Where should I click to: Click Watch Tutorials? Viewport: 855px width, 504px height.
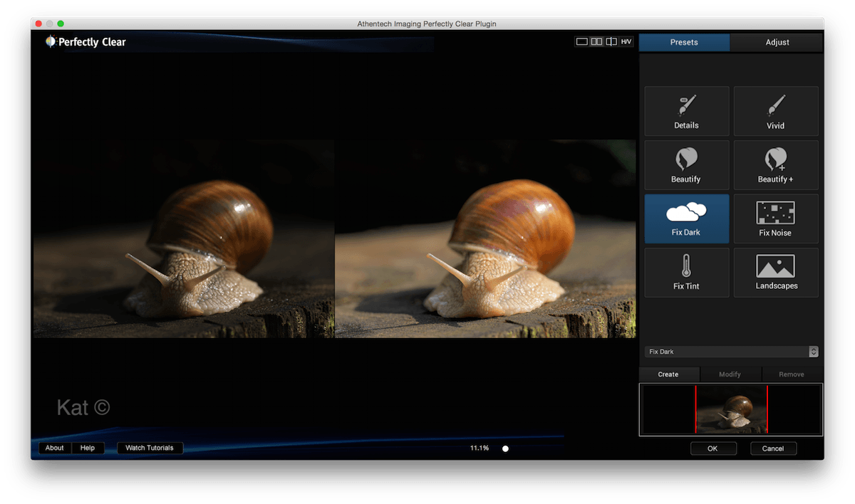(150, 448)
